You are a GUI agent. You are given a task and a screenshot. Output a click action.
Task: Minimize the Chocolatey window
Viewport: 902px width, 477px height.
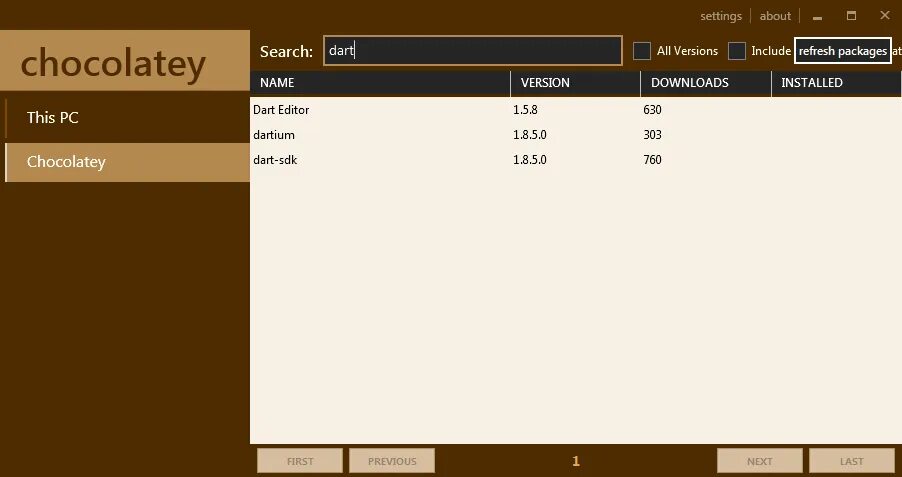click(817, 16)
